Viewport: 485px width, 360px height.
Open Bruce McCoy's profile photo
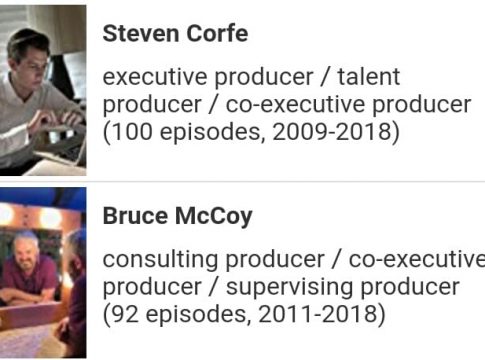(43, 273)
